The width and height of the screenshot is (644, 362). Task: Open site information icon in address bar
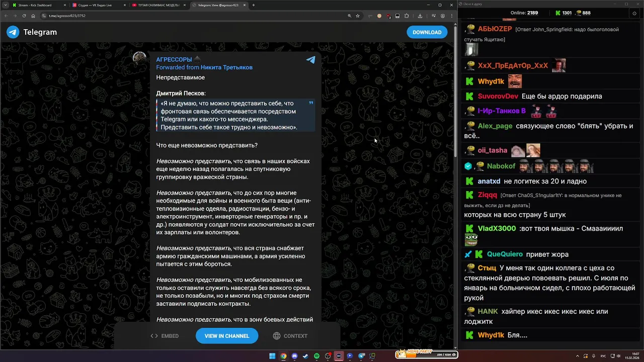pos(43,16)
